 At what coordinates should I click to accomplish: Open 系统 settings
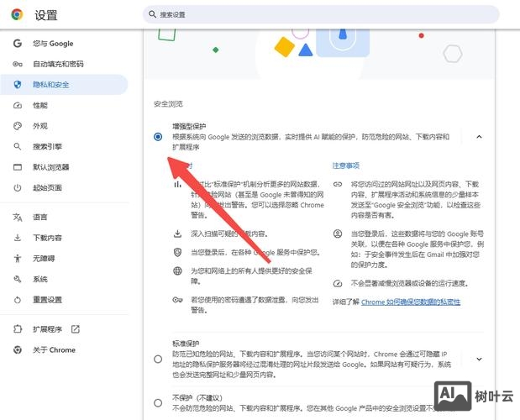pos(40,279)
